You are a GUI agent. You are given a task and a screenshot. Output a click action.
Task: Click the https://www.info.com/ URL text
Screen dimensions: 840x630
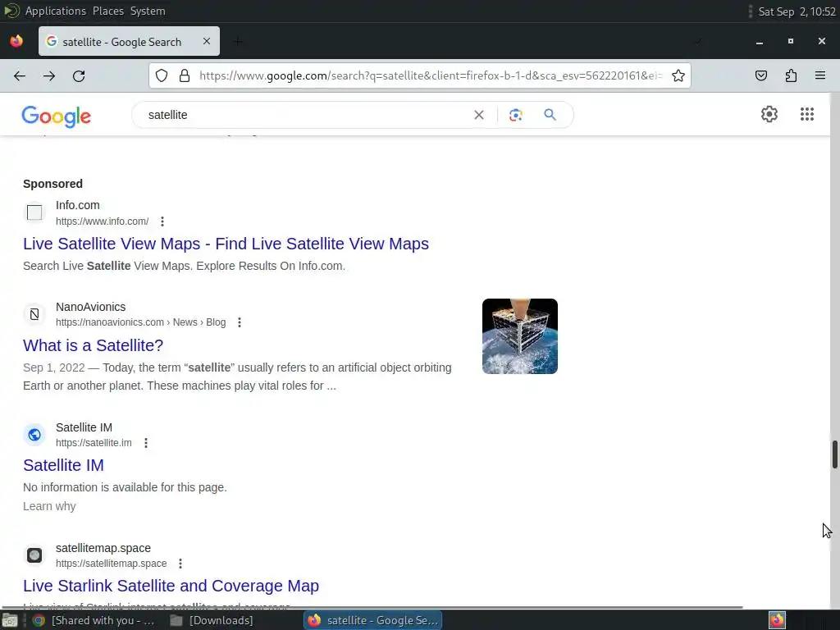103,221
